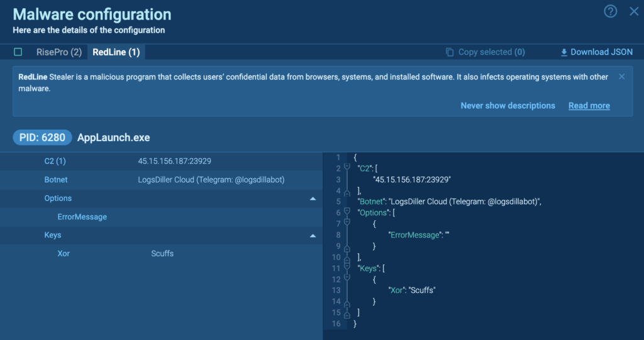Collapse the Options section arrow

point(313,198)
